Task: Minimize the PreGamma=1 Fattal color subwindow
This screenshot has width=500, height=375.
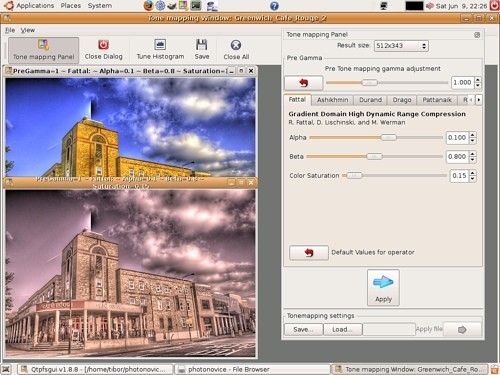Action: (x=231, y=71)
